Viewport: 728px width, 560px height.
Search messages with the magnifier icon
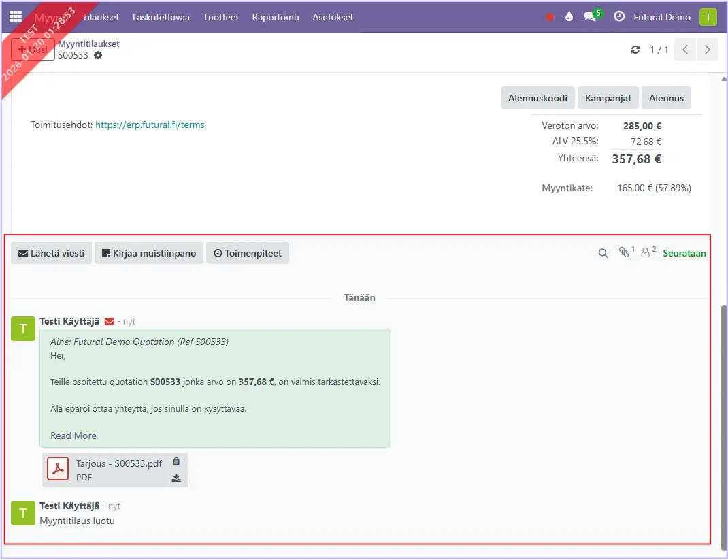[603, 253]
